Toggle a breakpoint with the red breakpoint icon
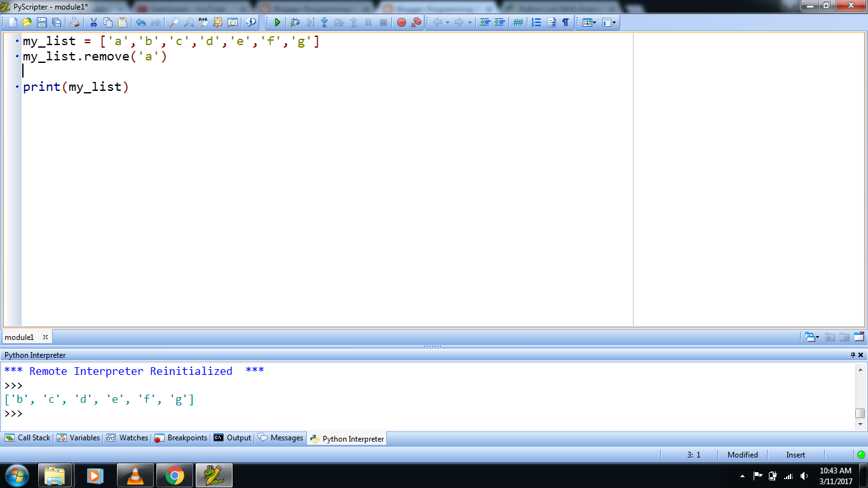The image size is (868, 488). (401, 22)
